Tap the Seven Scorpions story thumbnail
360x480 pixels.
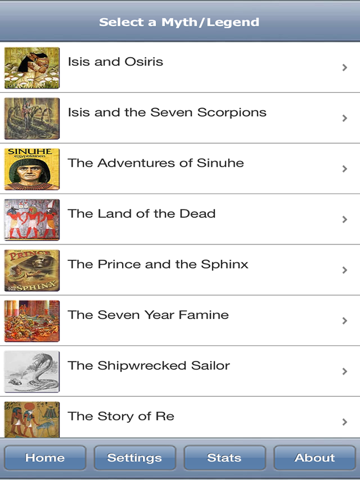[32, 119]
